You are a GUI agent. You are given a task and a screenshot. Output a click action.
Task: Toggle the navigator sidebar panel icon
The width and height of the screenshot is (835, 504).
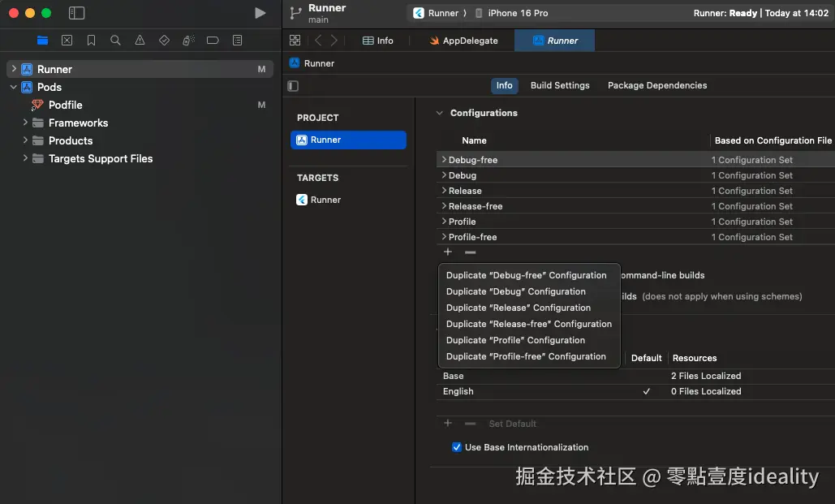coord(76,13)
